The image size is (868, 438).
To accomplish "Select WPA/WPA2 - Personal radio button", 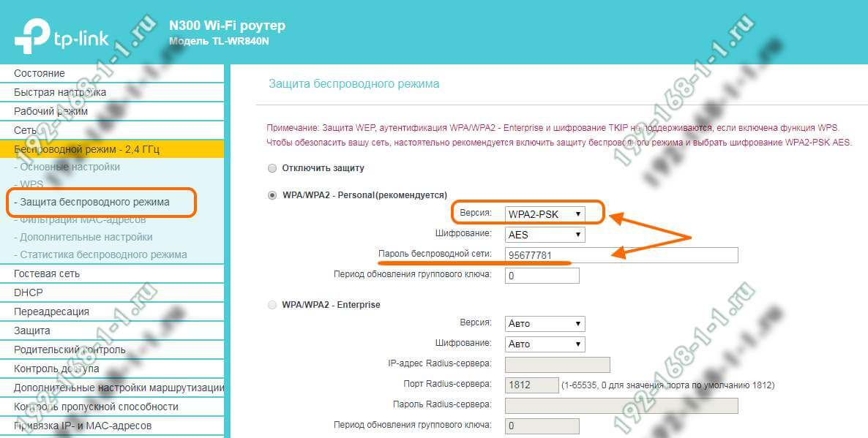I will [x=272, y=195].
